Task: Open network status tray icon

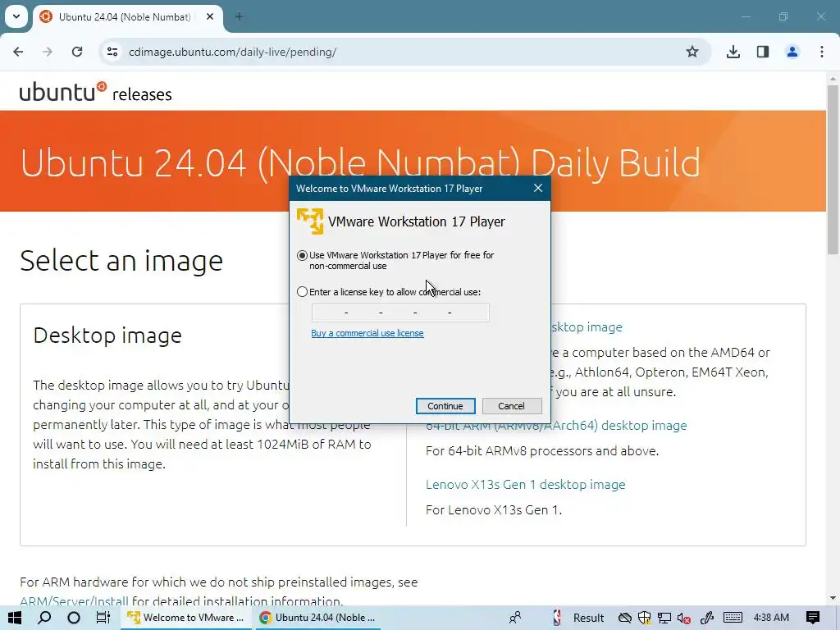Action: (664, 618)
